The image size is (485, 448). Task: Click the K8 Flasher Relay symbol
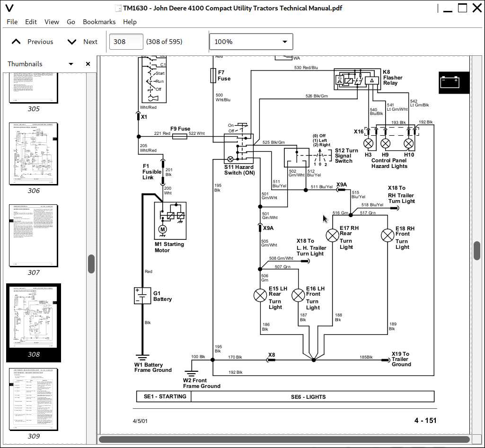point(357,79)
